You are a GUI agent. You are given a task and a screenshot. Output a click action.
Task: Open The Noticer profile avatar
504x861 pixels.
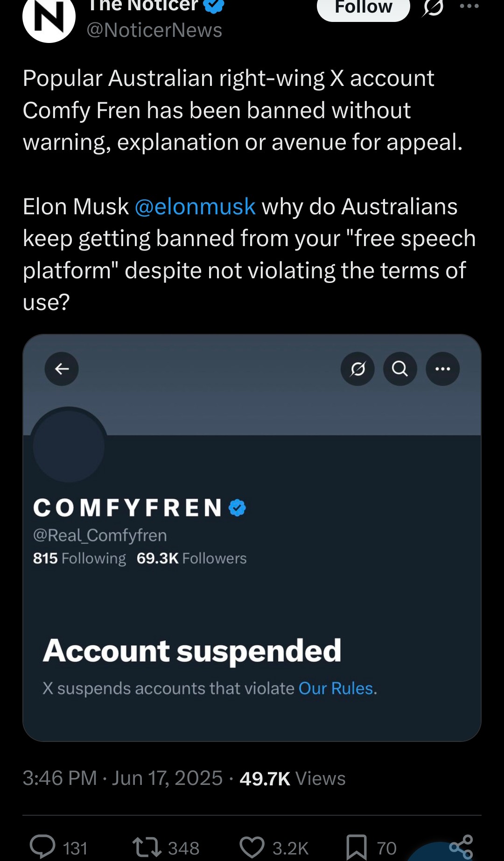(49, 19)
